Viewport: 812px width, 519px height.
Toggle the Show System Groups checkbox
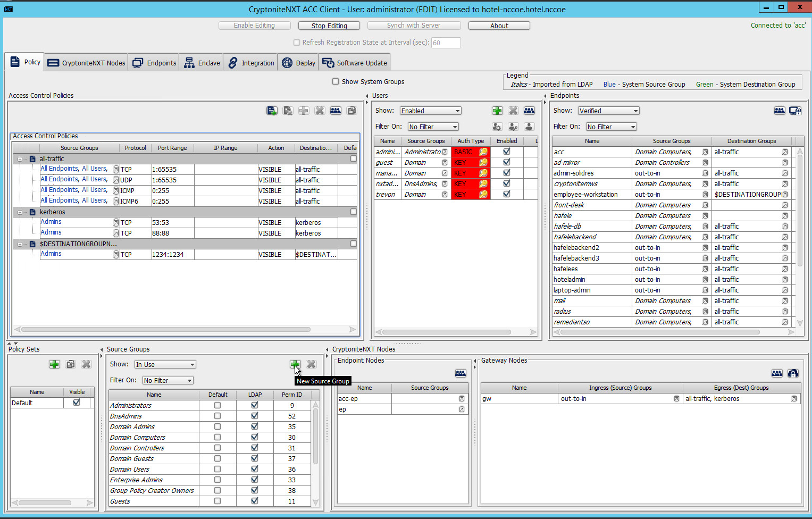(336, 81)
